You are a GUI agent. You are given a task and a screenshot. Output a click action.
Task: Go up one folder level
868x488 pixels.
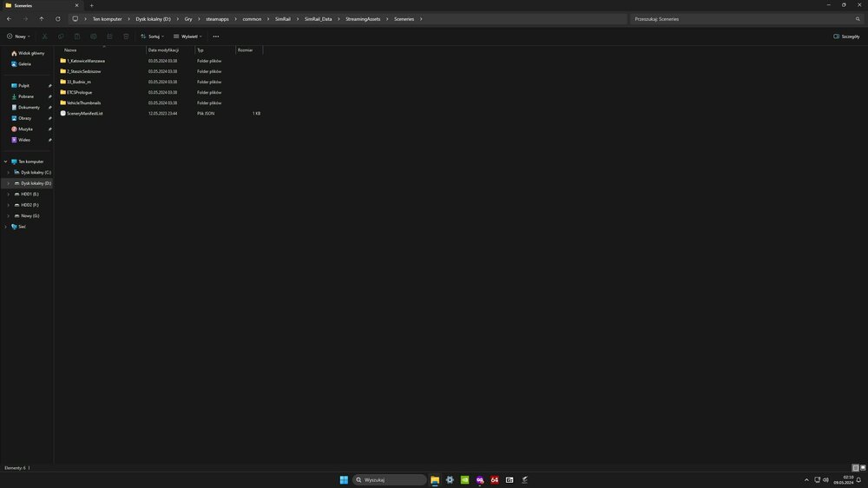click(x=41, y=18)
